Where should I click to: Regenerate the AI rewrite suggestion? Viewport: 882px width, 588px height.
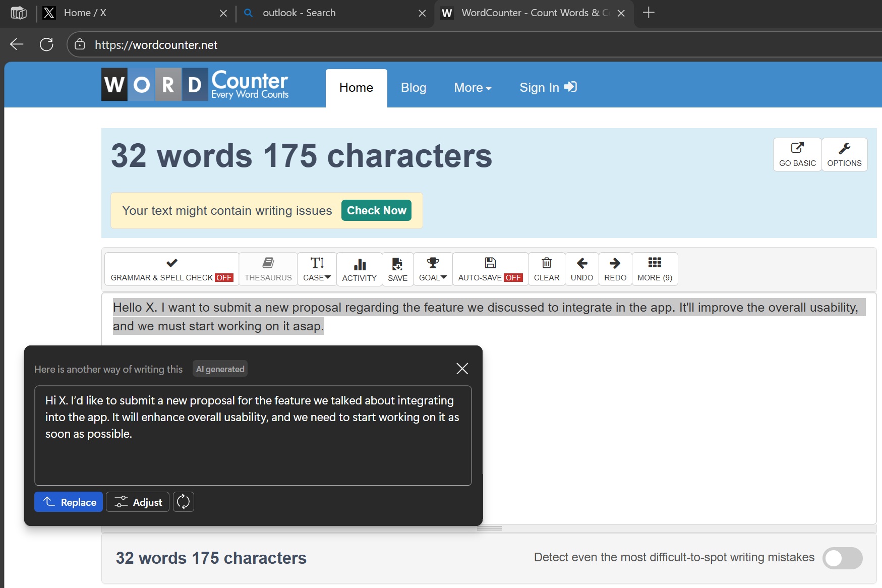(184, 502)
